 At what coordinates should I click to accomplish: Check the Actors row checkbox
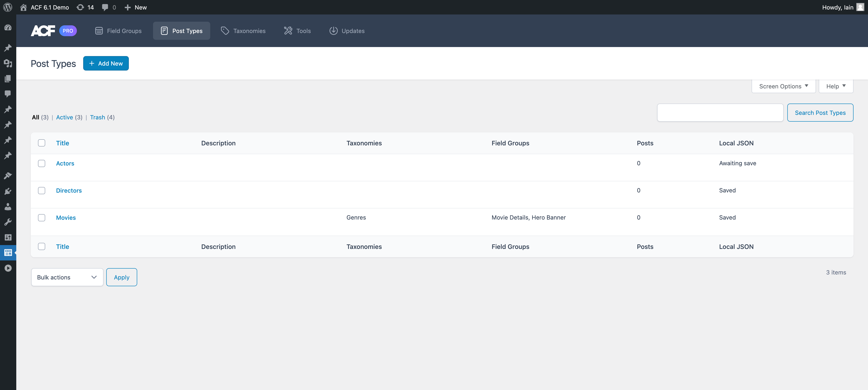[x=41, y=163]
